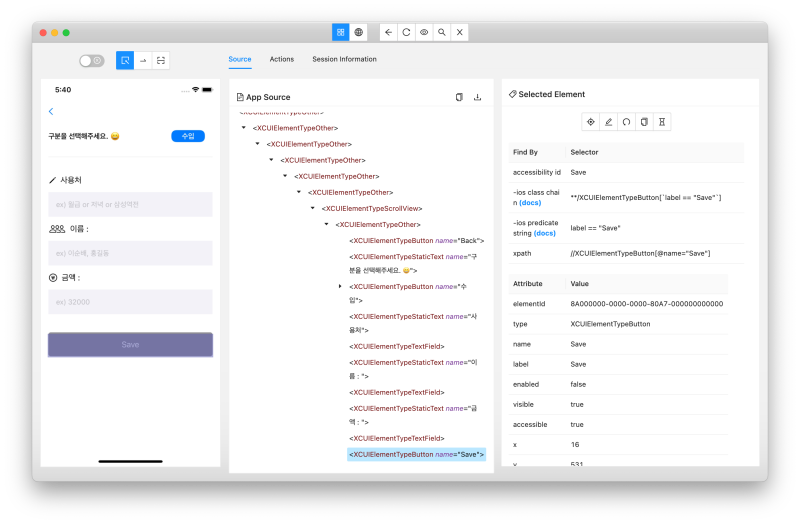
Task: Click the elementId attribute value
Action: [x=646, y=304]
